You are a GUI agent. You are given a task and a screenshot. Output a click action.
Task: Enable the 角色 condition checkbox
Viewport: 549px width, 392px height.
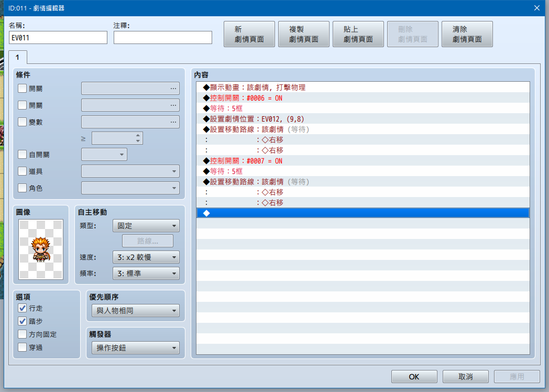coord(23,188)
